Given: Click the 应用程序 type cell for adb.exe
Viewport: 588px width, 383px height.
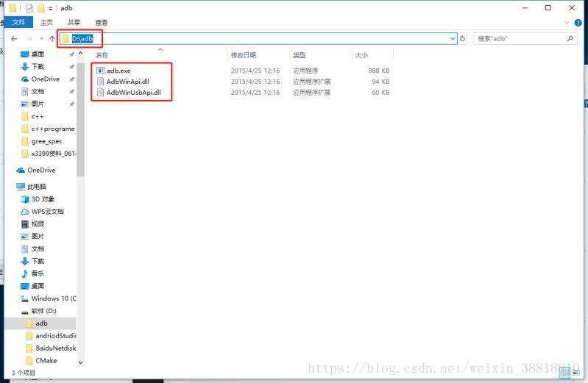Looking at the screenshot, I should coord(305,71).
